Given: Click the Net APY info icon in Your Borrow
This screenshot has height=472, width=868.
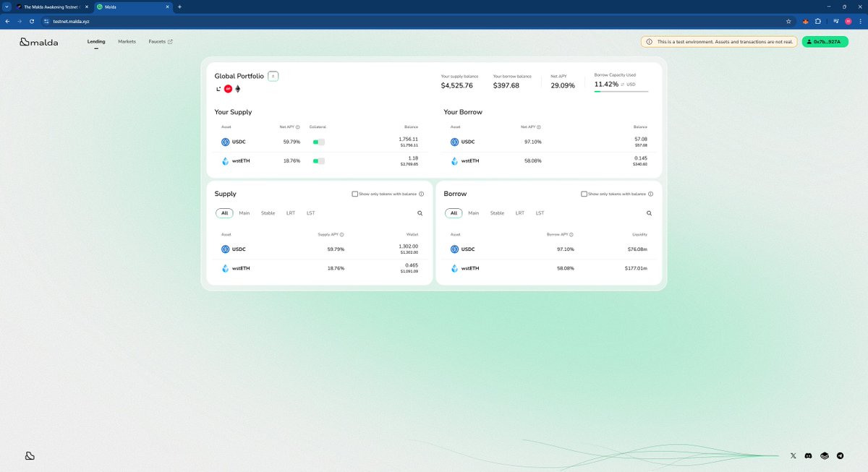Looking at the screenshot, I should pyautogui.click(x=540, y=126).
